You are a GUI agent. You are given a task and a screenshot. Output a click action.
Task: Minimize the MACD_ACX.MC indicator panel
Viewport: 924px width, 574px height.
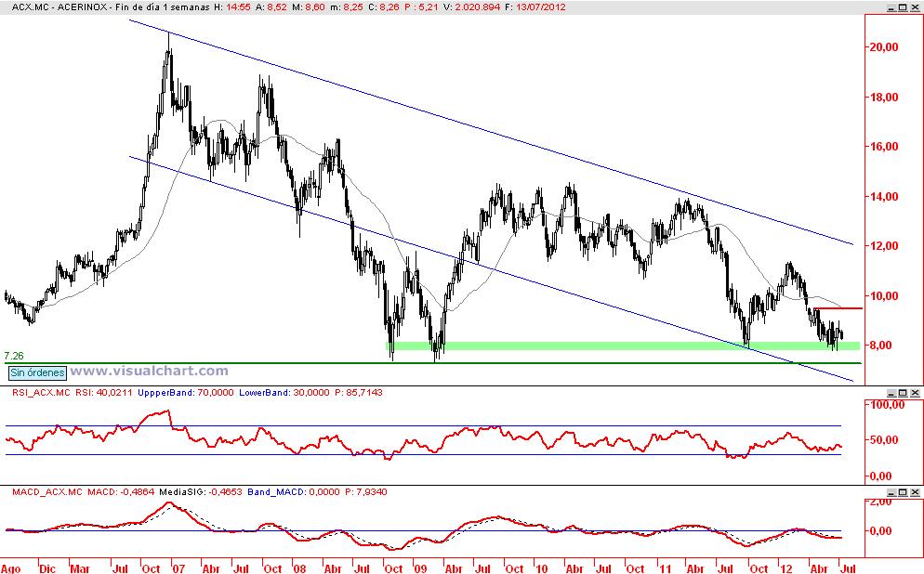[x=891, y=491]
